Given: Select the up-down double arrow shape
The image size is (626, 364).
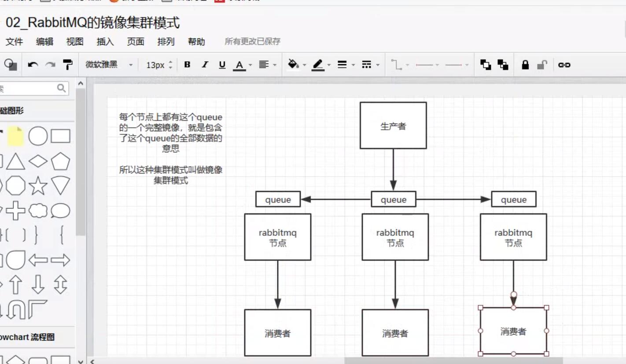Looking at the screenshot, I should coord(60,285).
